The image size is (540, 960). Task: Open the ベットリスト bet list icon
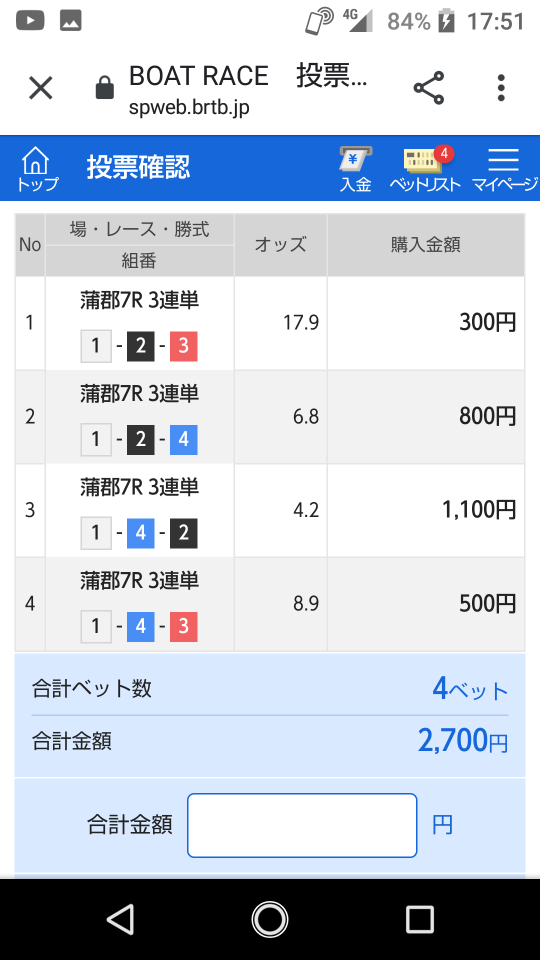pos(426,170)
